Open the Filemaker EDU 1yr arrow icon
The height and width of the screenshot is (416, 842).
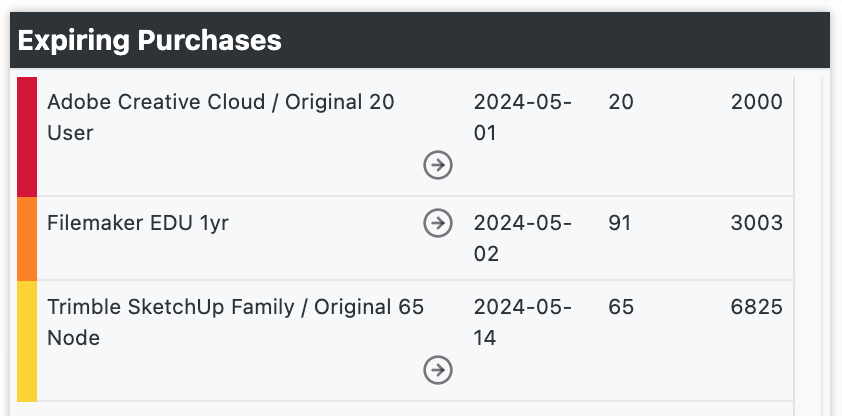pos(438,223)
